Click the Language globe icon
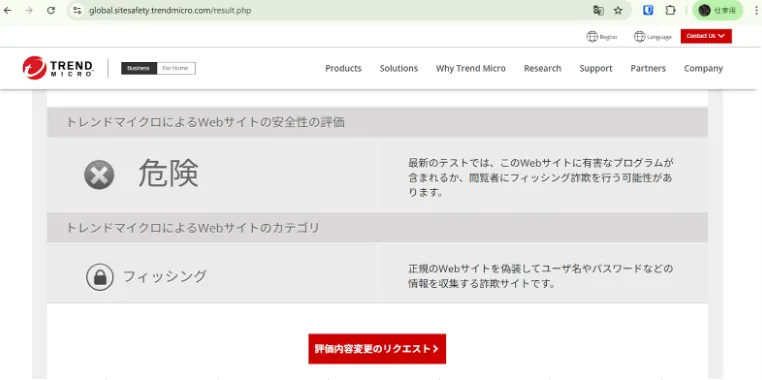The width and height of the screenshot is (762, 380). [640, 36]
